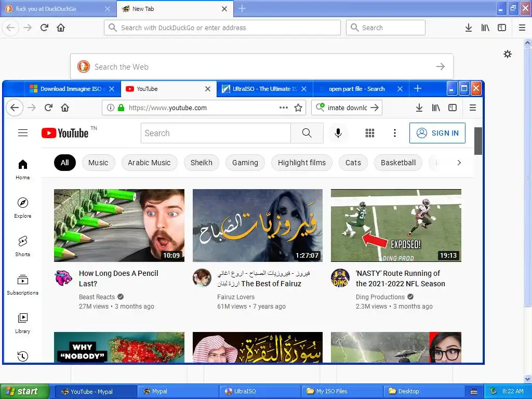Open page actions three dots in address bar
Viewport: 532px width, 399px height.
point(284,108)
